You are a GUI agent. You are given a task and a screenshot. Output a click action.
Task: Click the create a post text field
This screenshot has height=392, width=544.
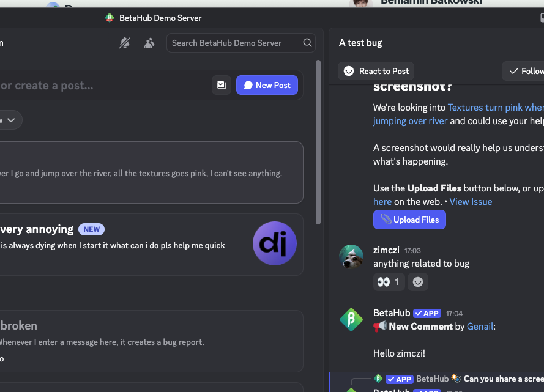(x=104, y=85)
